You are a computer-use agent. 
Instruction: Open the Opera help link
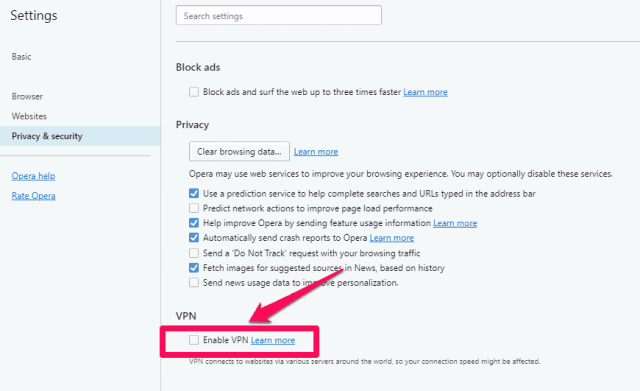33,176
